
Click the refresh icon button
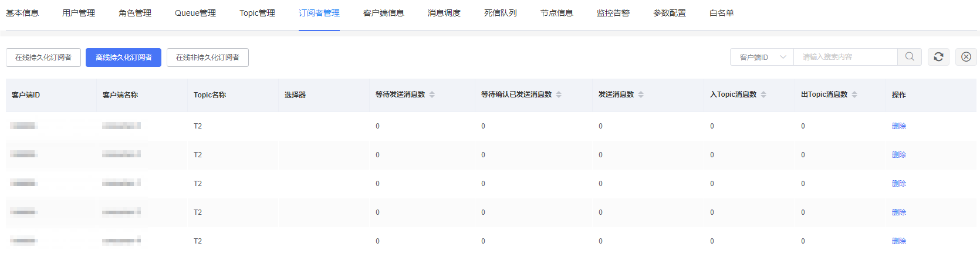[938, 57]
